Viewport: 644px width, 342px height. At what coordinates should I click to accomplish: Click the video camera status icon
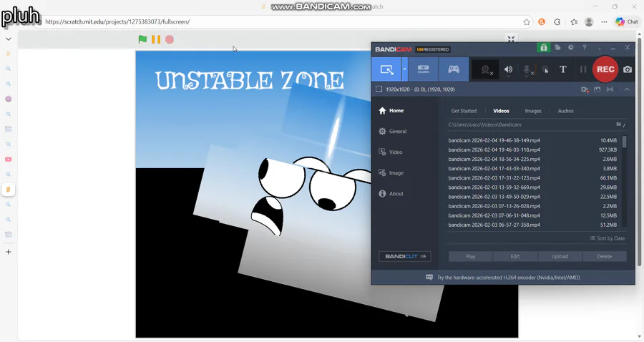coord(585,89)
